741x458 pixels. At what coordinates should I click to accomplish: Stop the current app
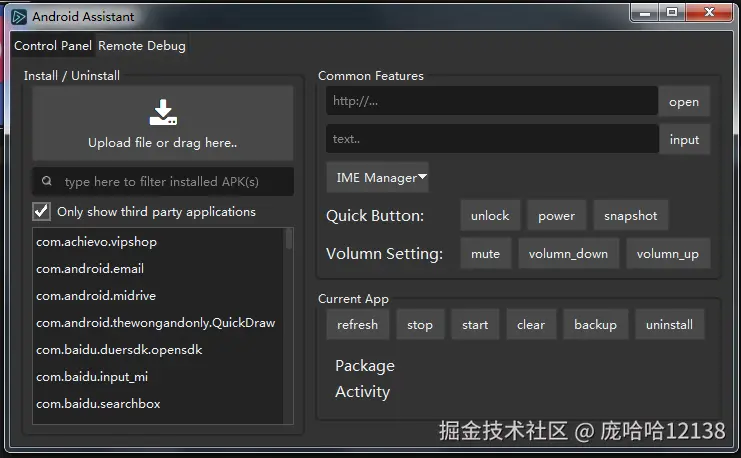[x=420, y=325]
